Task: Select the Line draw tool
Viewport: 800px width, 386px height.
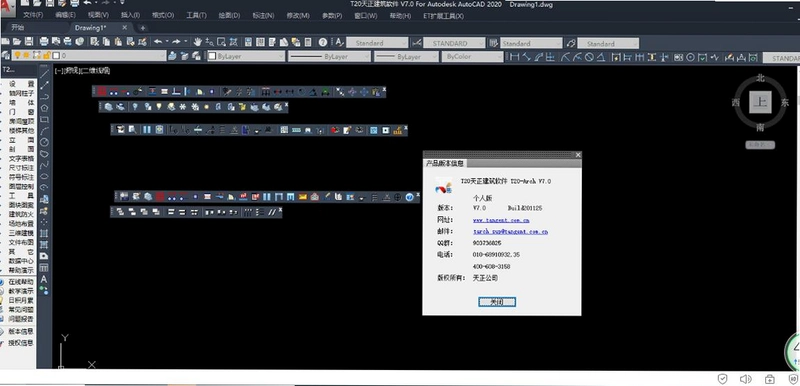Action: 44,73
